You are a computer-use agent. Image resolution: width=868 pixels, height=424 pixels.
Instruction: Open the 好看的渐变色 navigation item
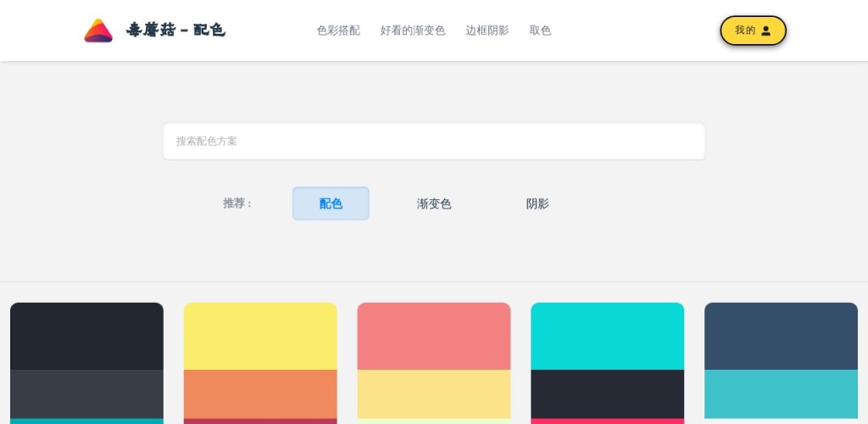pyautogui.click(x=412, y=31)
